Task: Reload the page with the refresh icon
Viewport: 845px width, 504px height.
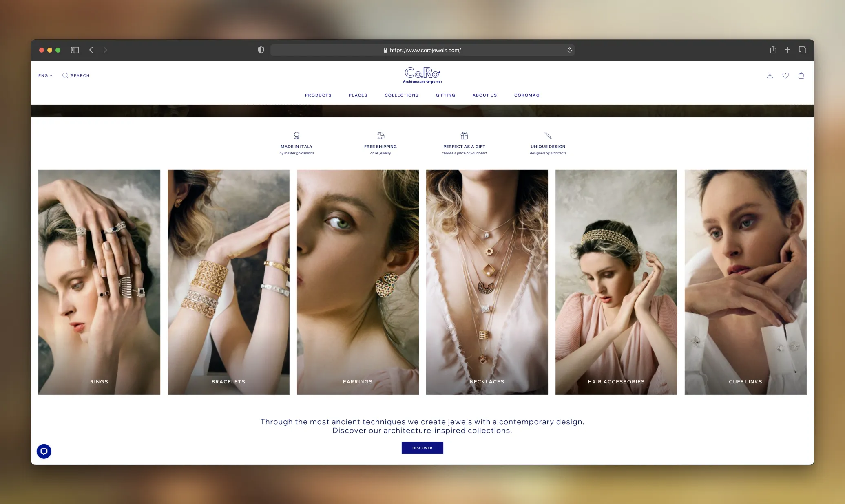Action: click(570, 50)
